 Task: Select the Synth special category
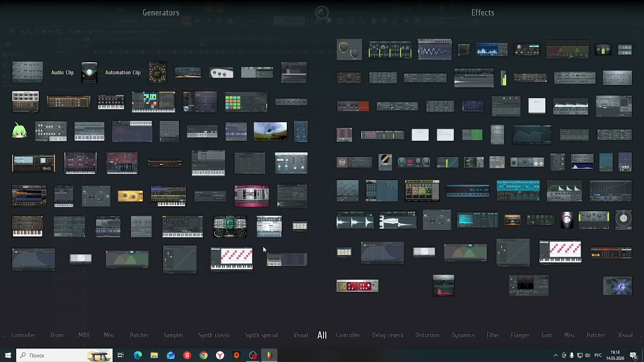[261, 335]
